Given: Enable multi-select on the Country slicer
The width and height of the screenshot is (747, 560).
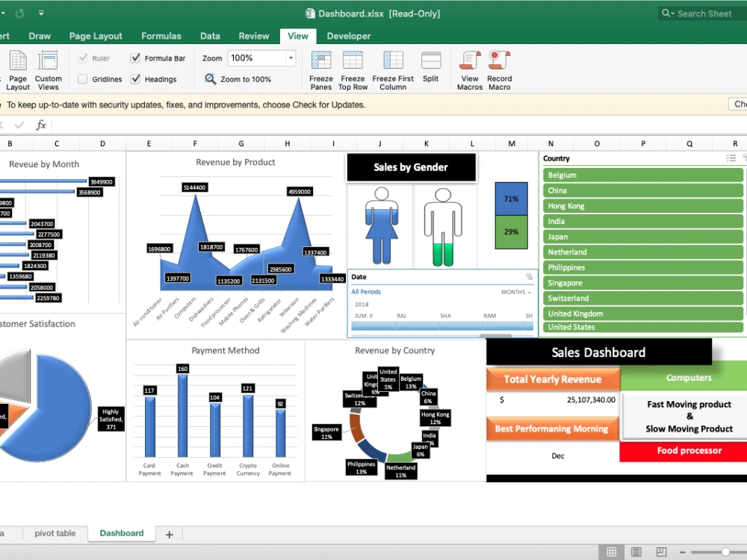Looking at the screenshot, I should coord(731,158).
